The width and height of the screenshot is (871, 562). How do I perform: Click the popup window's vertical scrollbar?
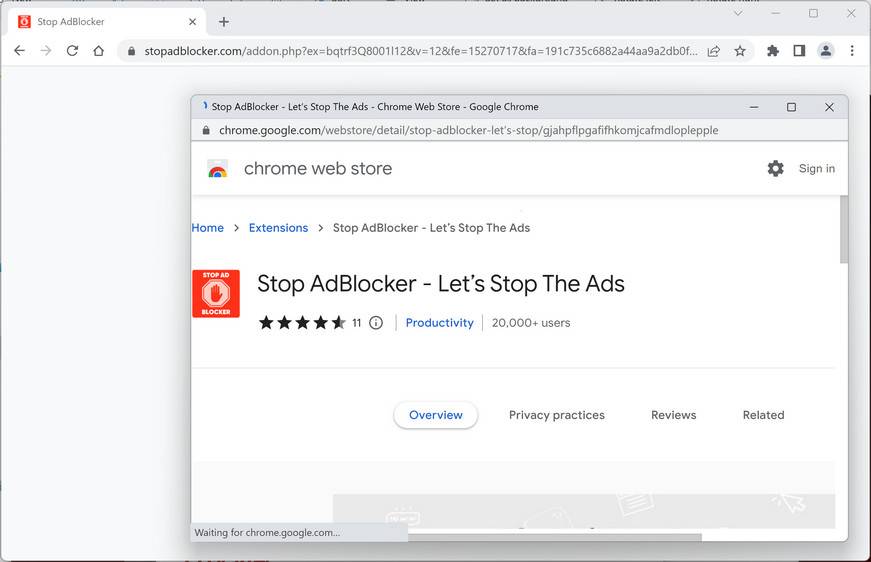coord(844,230)
